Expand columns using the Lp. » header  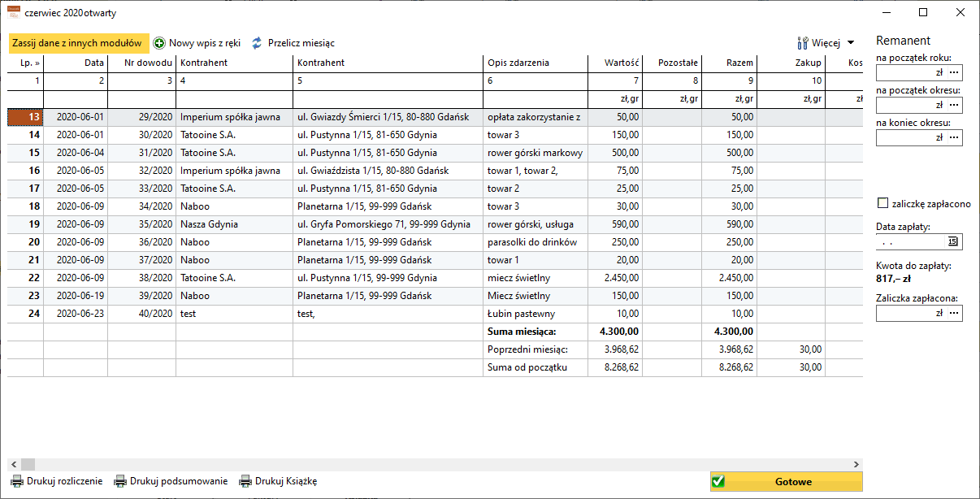point(25,63)
